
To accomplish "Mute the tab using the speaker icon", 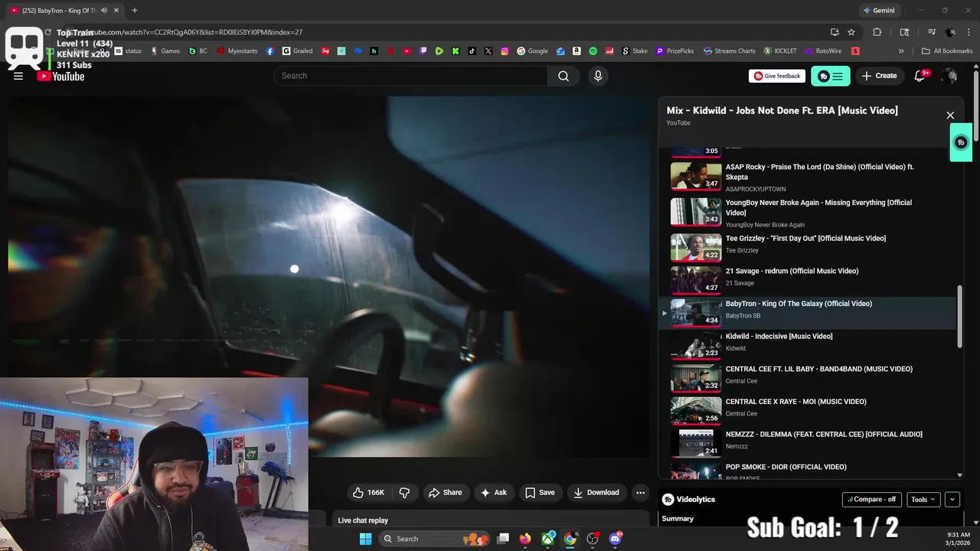I will pyautogui.click(x=103, y=11).
